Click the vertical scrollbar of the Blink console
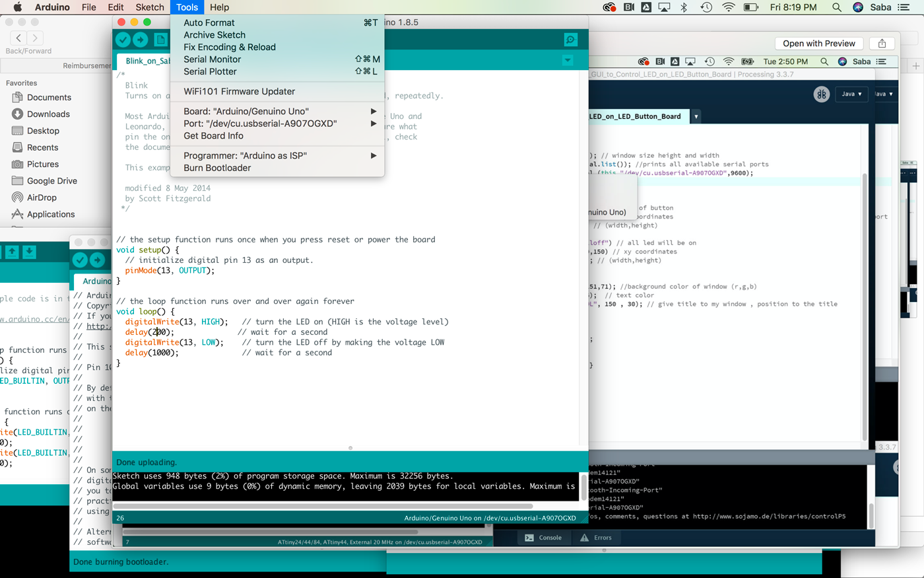Screen dimensions: 924x578 tap(583, 487)
